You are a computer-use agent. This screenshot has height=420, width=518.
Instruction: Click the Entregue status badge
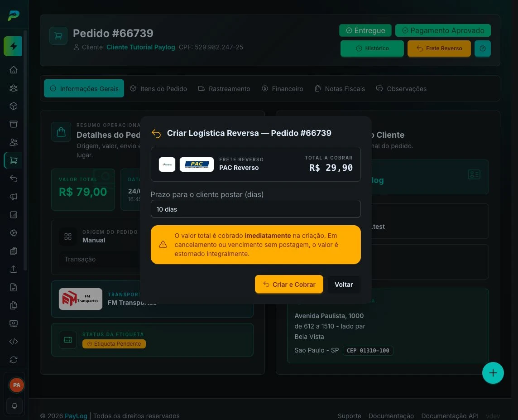point(365,30)
